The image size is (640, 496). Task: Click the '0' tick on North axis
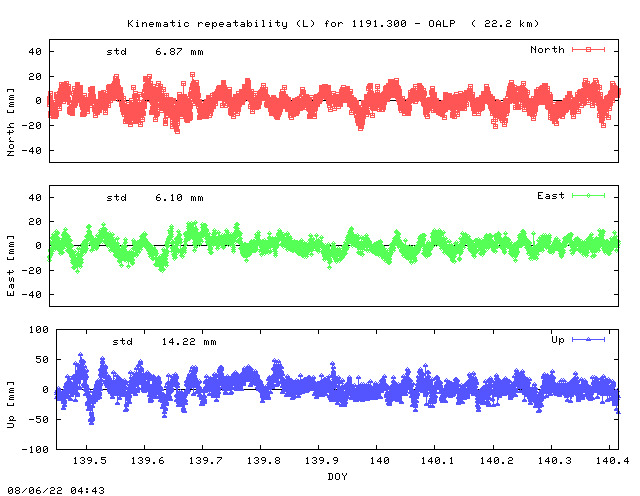pos(38,101)
